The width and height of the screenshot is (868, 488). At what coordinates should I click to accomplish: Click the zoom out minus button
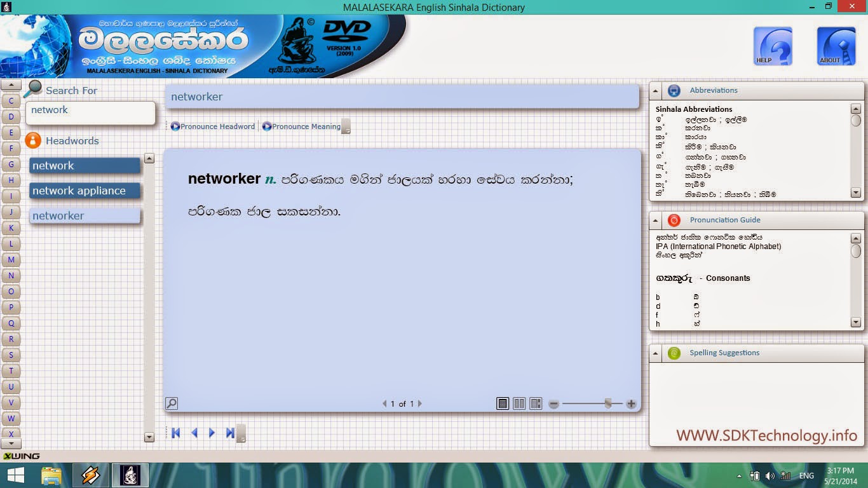553,403
